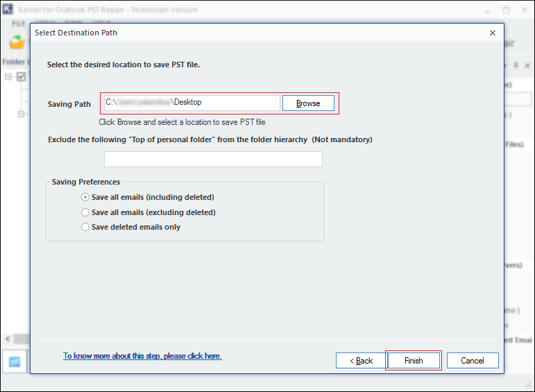Click the Saving Path text field
The height and width of the screenshot is (392, 535).
(x=192, y=103)
